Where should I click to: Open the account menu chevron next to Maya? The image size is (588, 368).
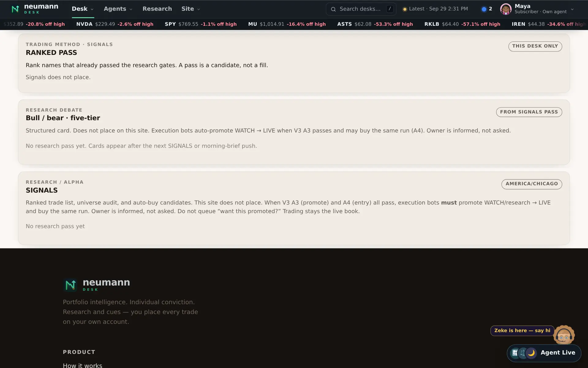[572, 9]
